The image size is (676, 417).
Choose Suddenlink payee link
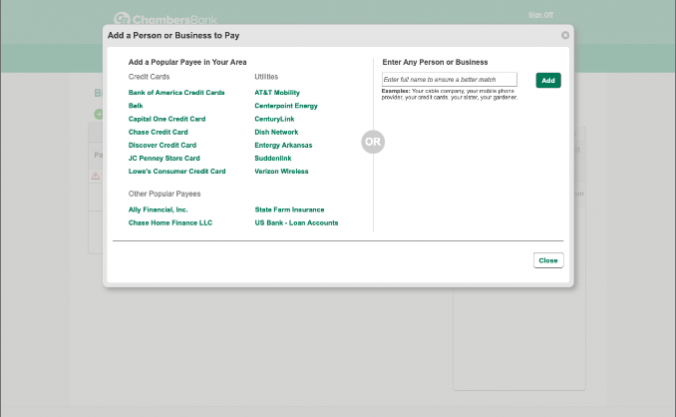pyautogui.click(x=273, y=158)
